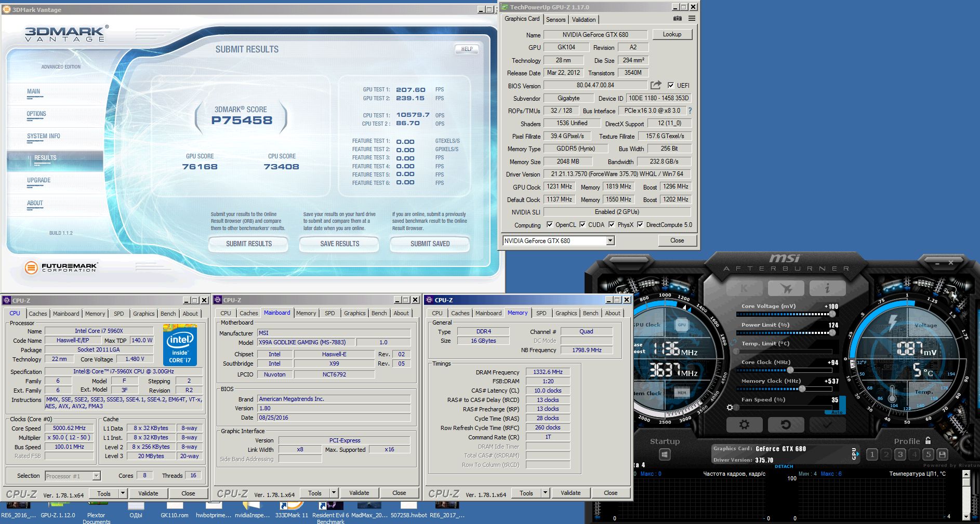Click the Save Results button in 3DMark
Image resolution: width=980 pixels, height=524 pixels.
click(x=339, y=244)
